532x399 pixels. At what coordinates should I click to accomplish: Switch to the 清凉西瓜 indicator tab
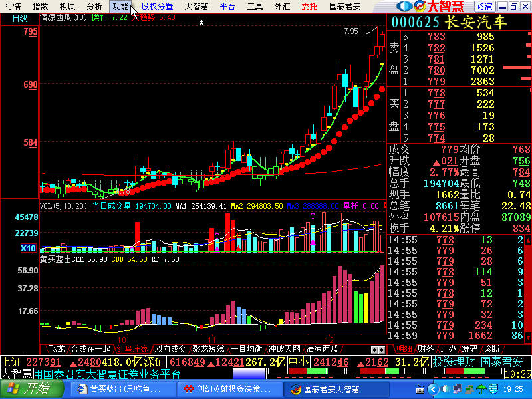click(323, 349)
